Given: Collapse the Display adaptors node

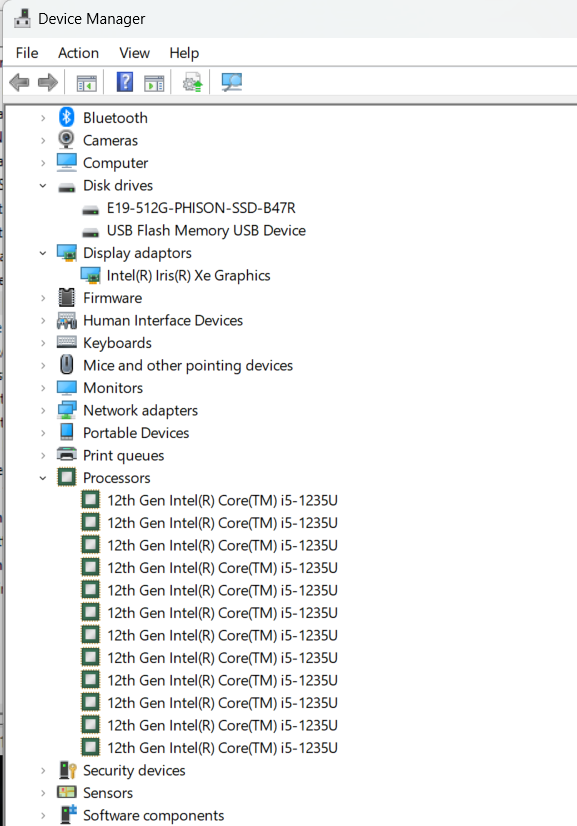Looking at the screenshot, I should tap(43, 253).
